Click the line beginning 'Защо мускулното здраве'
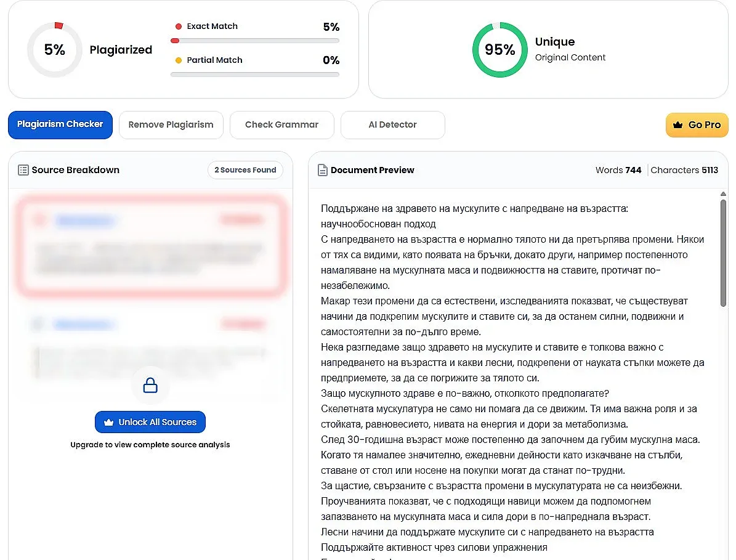 464,394
